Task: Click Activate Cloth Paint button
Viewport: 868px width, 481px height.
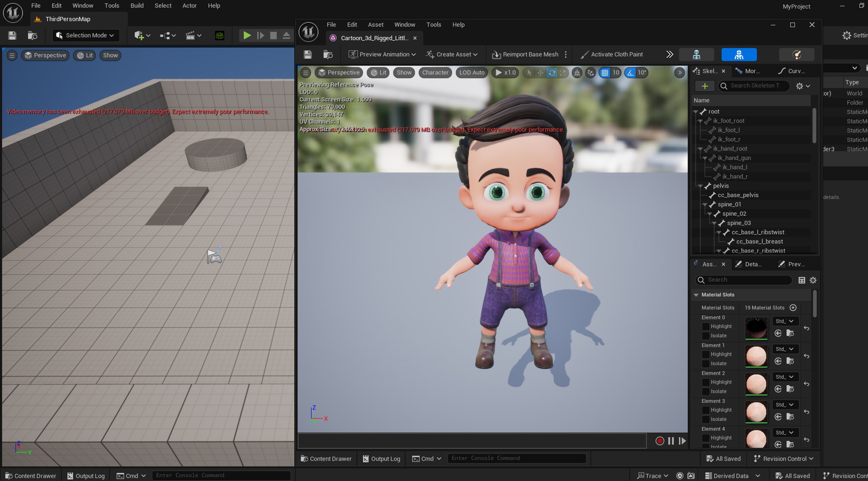Action: pos(612,54)
